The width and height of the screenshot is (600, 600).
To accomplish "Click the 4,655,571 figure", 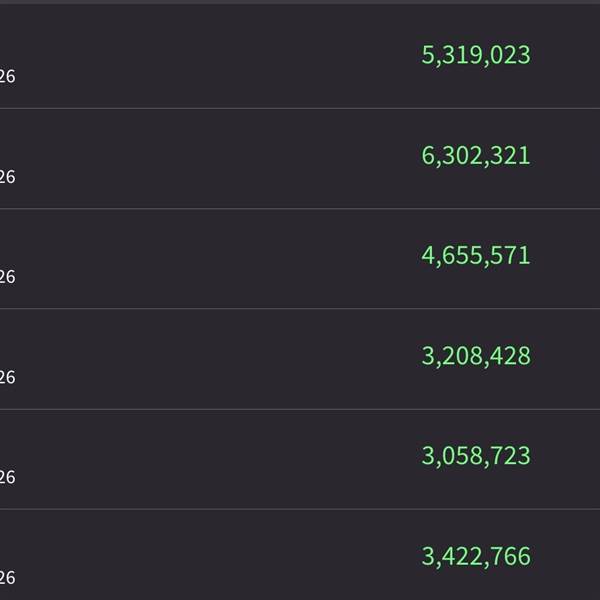I will point(476,256).
